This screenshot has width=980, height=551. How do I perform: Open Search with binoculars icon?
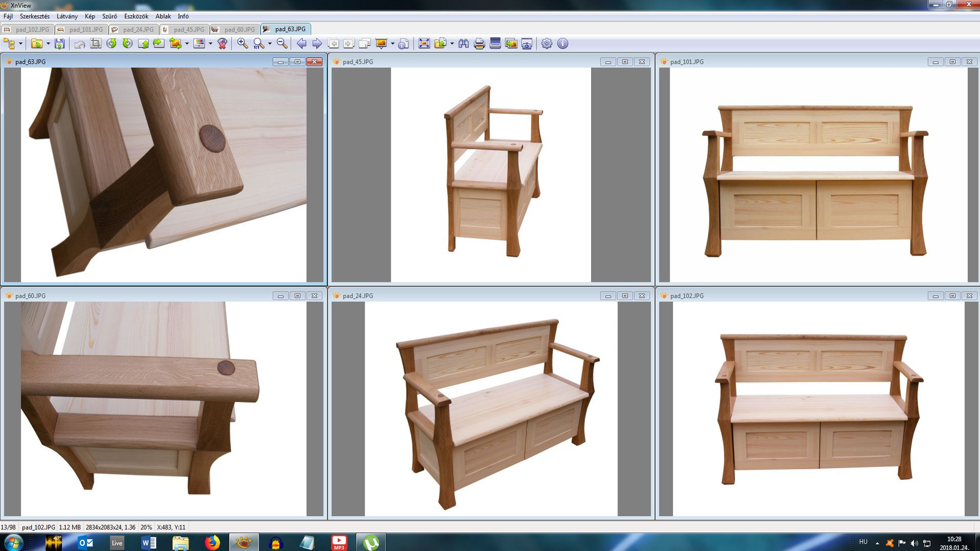464,44
